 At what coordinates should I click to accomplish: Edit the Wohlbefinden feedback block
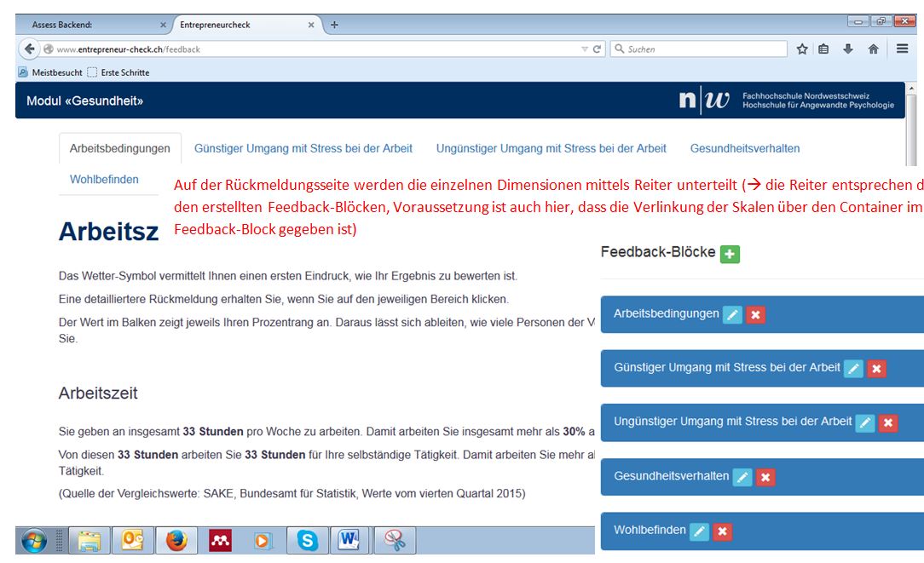click(x=700, y=531)
